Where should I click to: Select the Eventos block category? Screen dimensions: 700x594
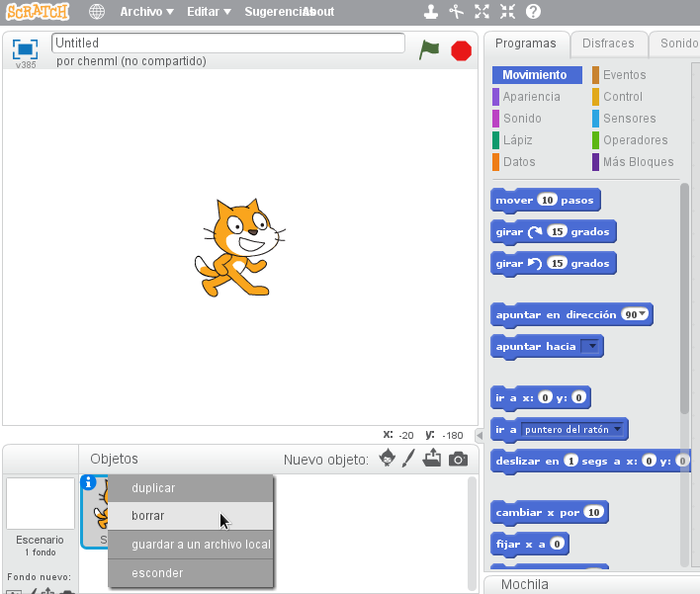click(x=624, y=75)
